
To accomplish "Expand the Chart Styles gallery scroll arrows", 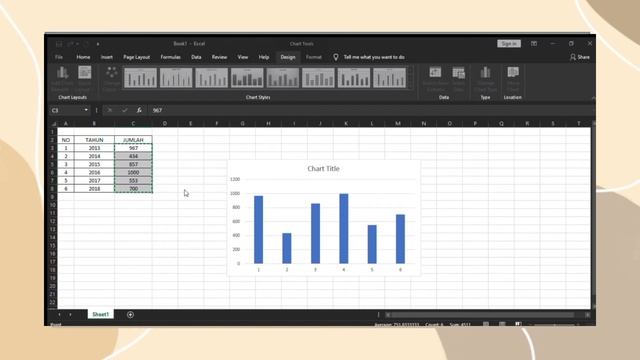I will (x=411, y=78).
